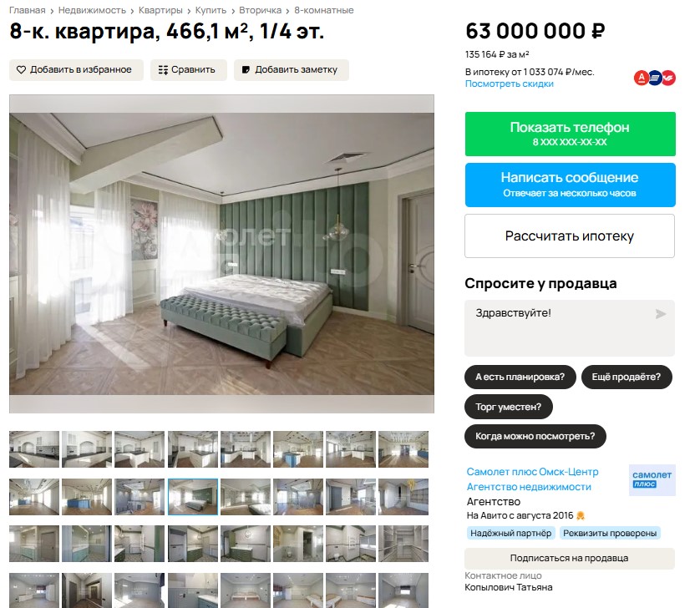Open the Вторичка breadcrumb

click(x=260, y=10)
